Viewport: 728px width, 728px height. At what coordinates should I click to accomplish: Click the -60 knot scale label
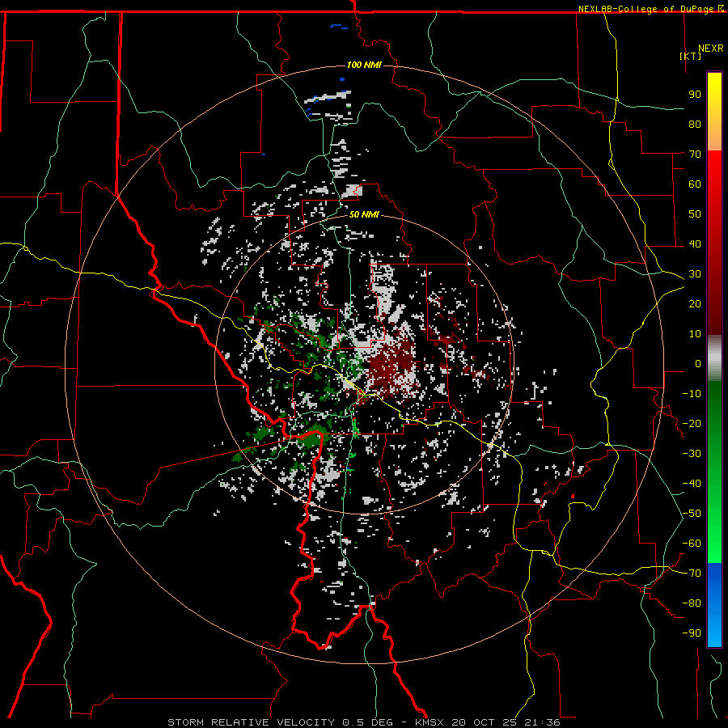(x=692, y=544)
